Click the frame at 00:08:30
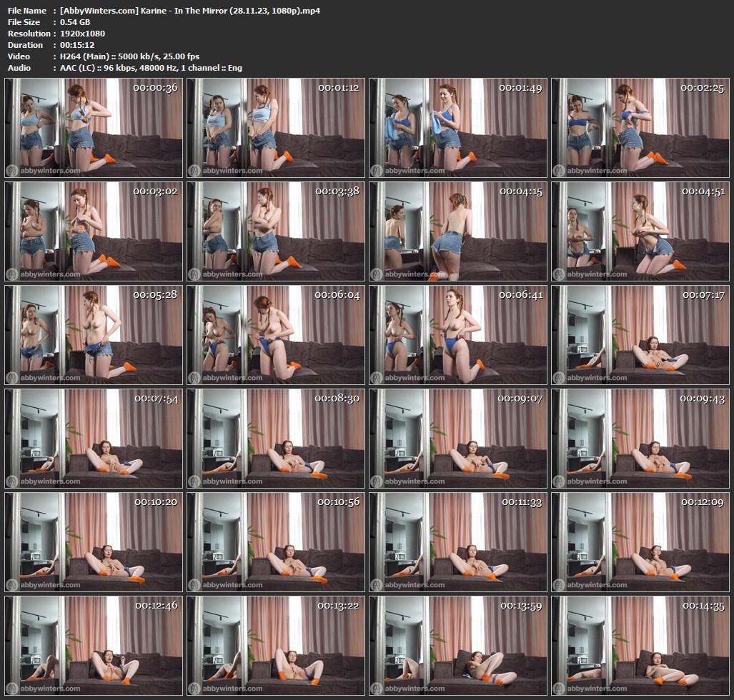This screenshot has height=700, width=734. 277,439
